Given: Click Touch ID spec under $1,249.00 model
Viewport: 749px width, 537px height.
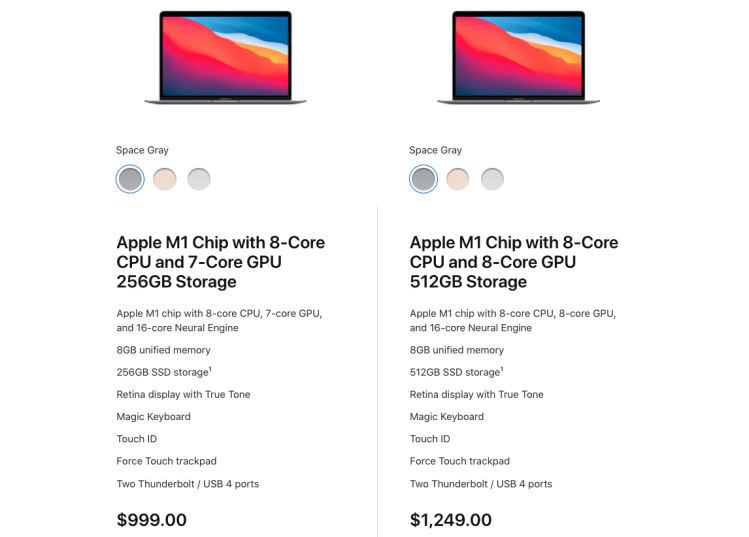Looking at the screenshot, I should [x=430, y=439].
